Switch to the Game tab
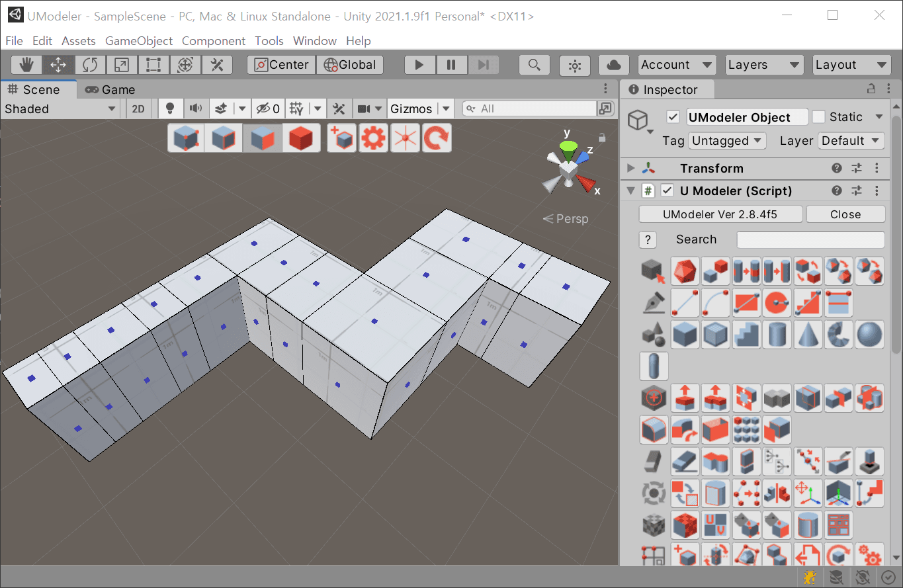The width and height of the screenshot is (903, 588). coord(110,90)
